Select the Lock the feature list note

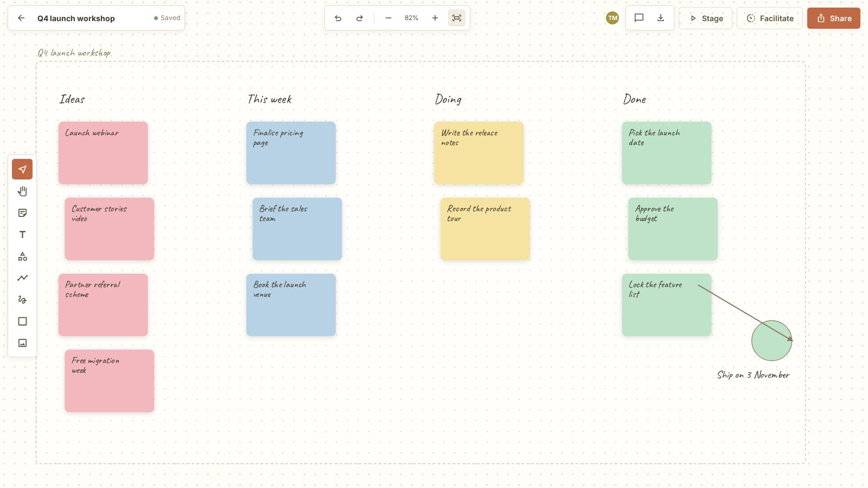click(667, 305)
